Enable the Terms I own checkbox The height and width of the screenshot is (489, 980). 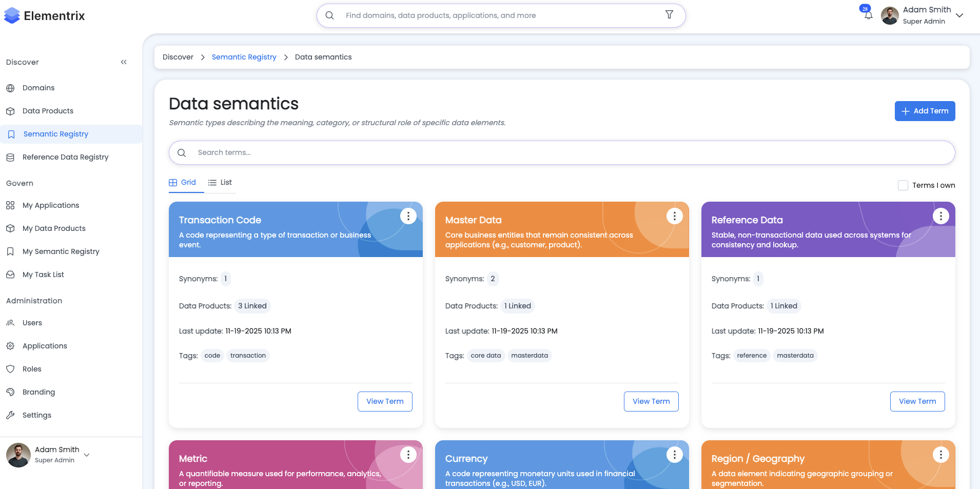point(903,185)
